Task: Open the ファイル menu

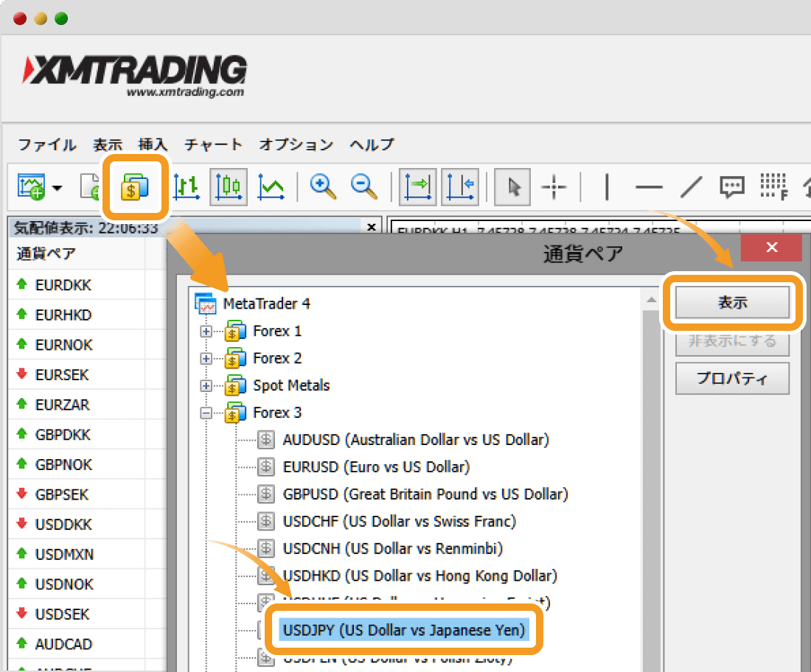Action: (47, 144)
